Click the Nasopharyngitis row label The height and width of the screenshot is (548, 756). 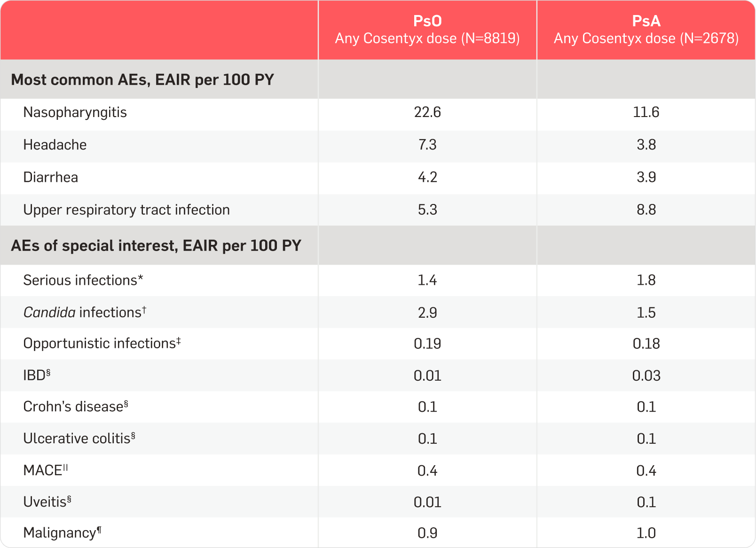click(75, 113)
